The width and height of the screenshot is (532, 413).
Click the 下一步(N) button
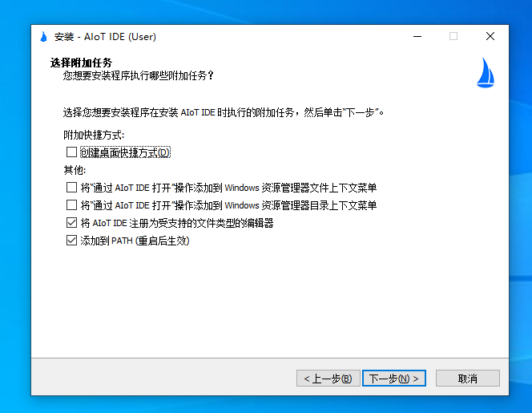tap(394, 378)
